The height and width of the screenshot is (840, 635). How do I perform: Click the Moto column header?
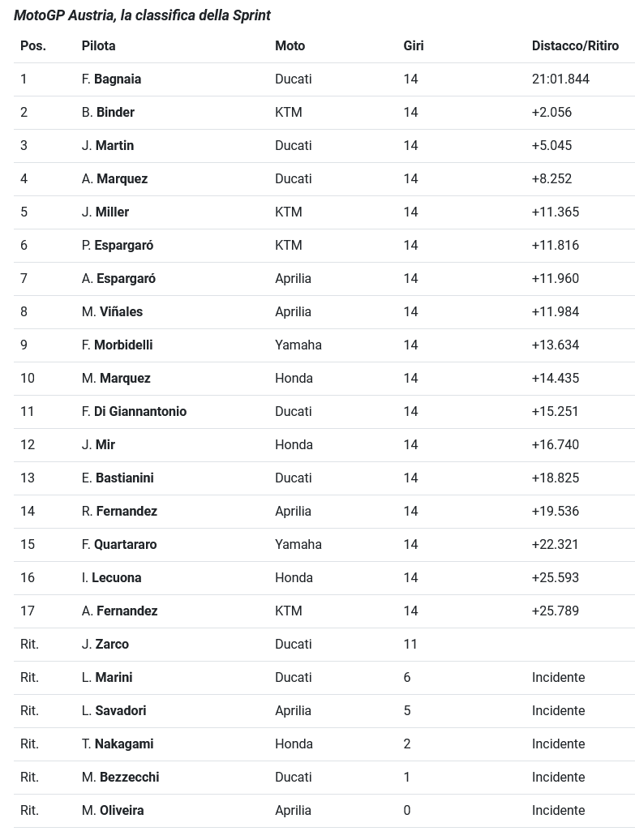tap(290, 46)
